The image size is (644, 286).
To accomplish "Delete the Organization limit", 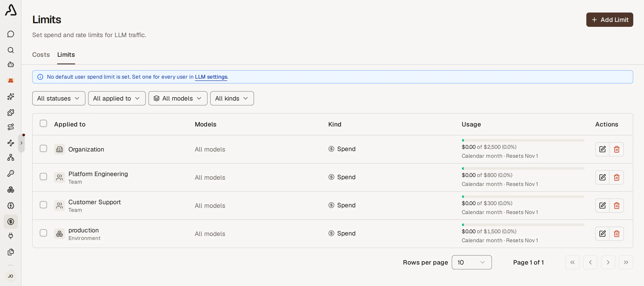I will pyautogui.click(x=616, y=149).
